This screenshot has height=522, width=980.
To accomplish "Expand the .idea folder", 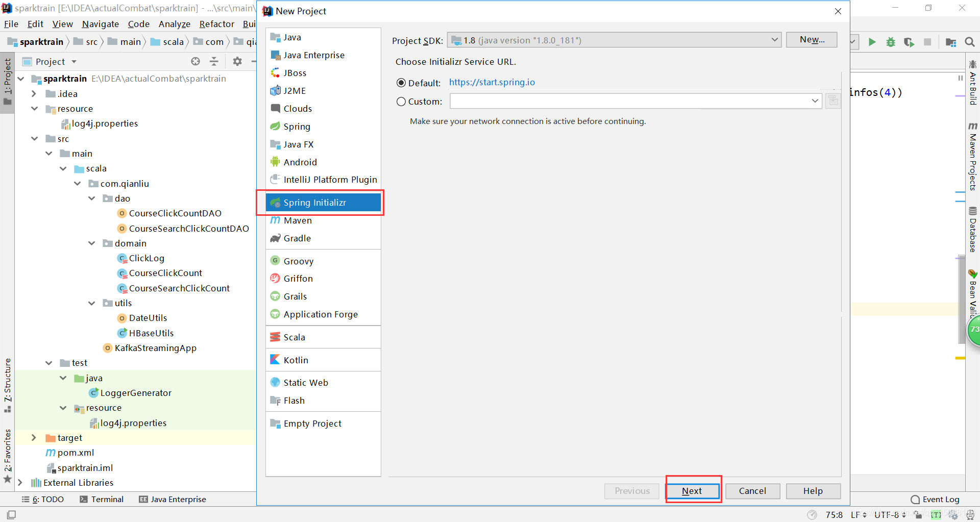I will (x=34, y=94).
